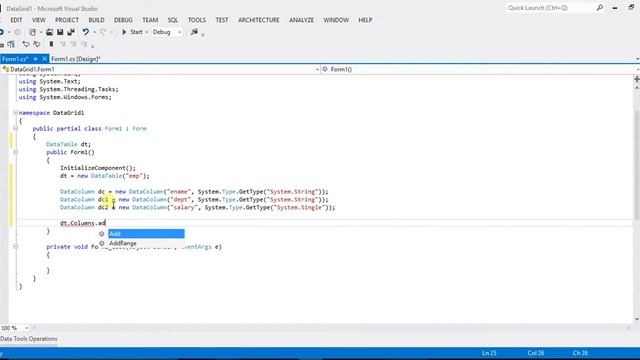Open the Start button dropdown arrow
This screenshot has width=640, height=360.
tap(147, 32)
